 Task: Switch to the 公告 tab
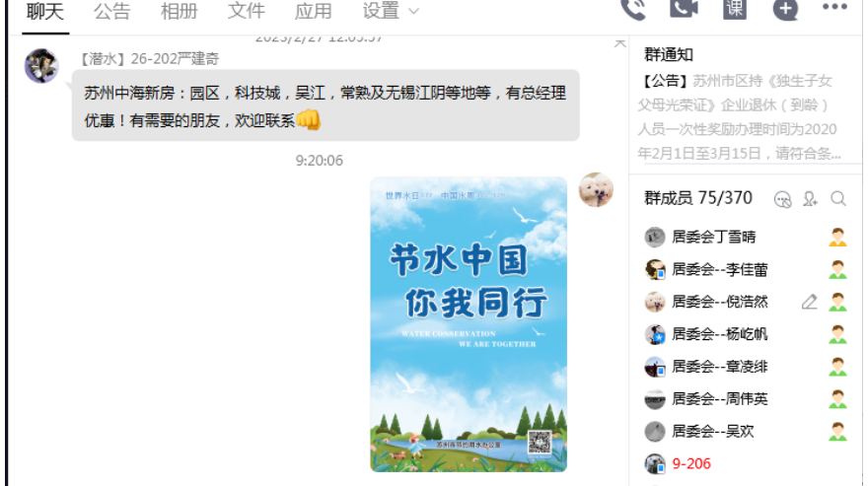(x=111, y=11)
